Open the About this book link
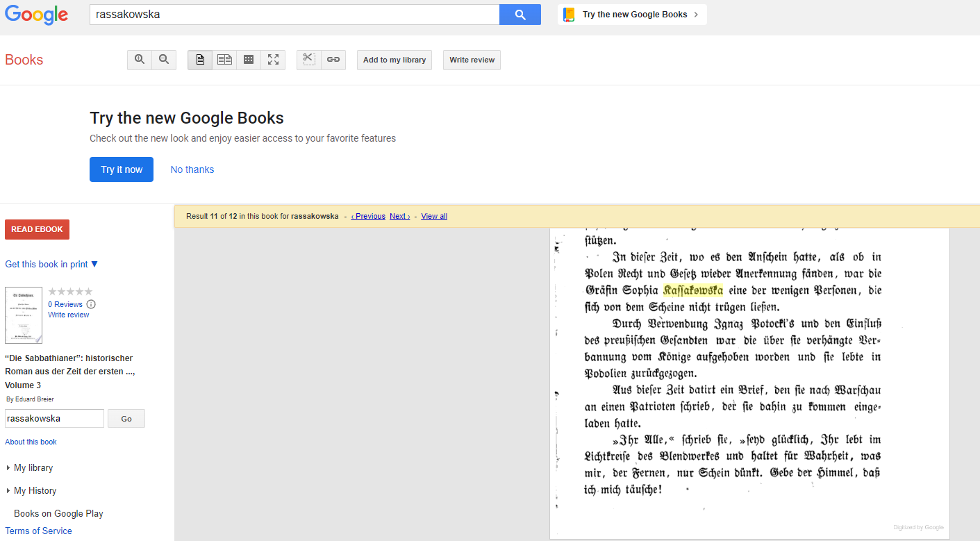 click(x=31, y=442)
